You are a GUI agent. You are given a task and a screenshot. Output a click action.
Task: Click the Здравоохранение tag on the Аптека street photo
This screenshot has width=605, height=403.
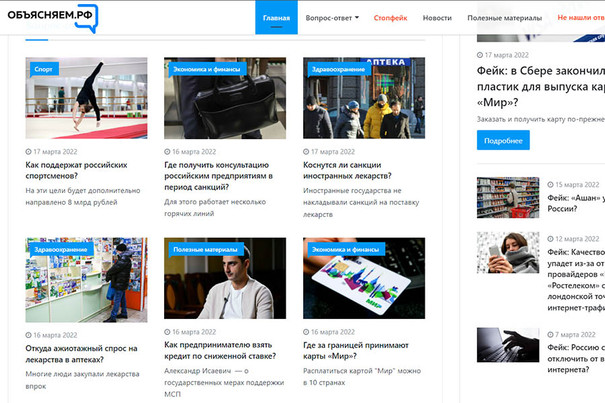pyautogui.click(x=338, y=69)
